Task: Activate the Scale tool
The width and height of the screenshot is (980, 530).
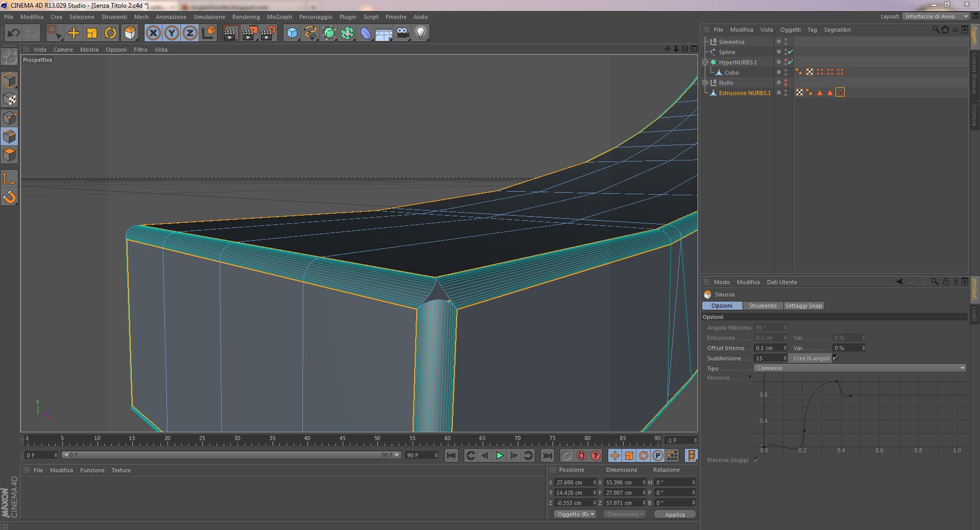Action: pos(92,33)
